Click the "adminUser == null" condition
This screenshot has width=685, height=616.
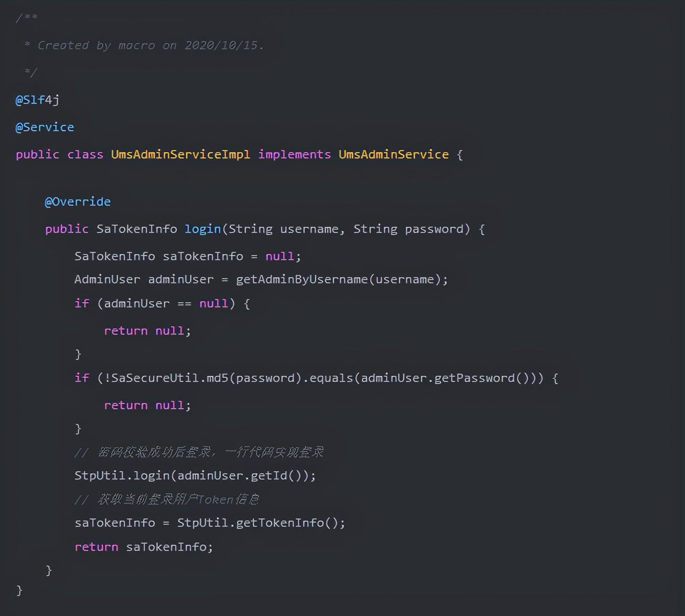tap(166, 304)
